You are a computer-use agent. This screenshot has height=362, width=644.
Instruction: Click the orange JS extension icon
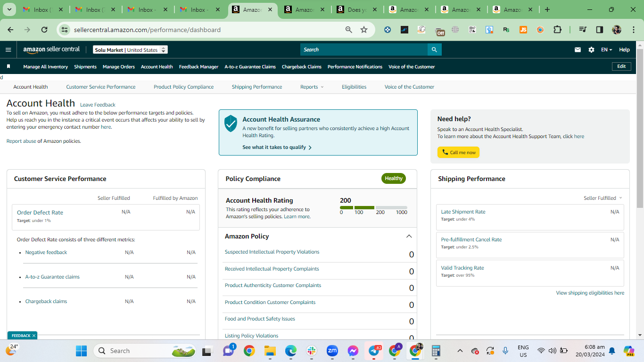pyautogui.click(x=523, y=30)
